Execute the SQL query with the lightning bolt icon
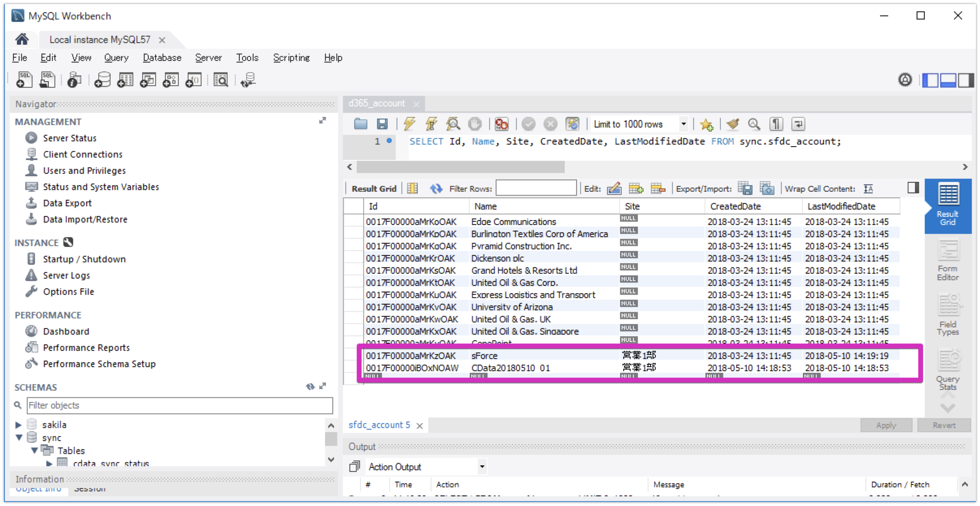The width and height of the screenshot is (980, 506). [x=409, y=124]
